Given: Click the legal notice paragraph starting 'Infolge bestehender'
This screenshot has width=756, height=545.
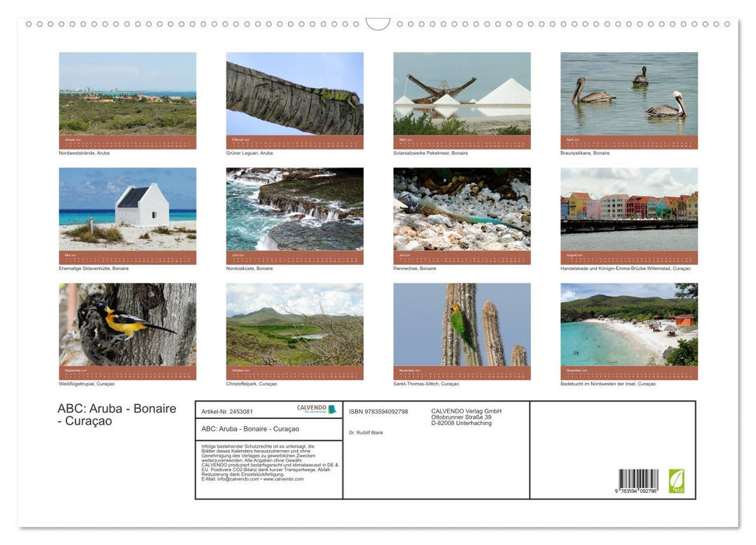Looking at the screenshot, I should click(x=269, y=462).
